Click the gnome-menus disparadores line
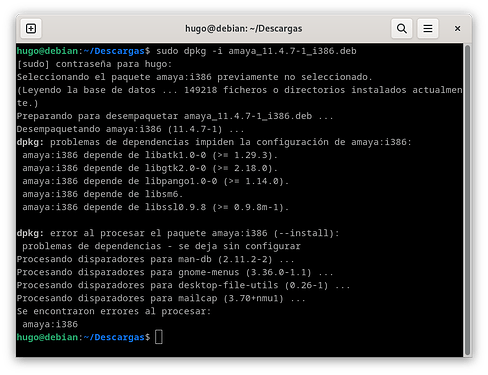Viewport: 488px width, 375px height. point(175,272)
